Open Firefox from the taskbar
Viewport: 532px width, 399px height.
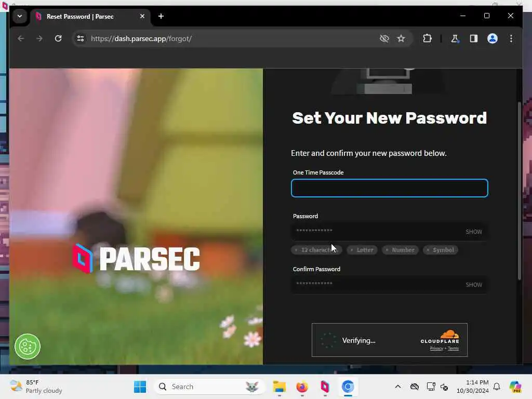click(302, 387)
